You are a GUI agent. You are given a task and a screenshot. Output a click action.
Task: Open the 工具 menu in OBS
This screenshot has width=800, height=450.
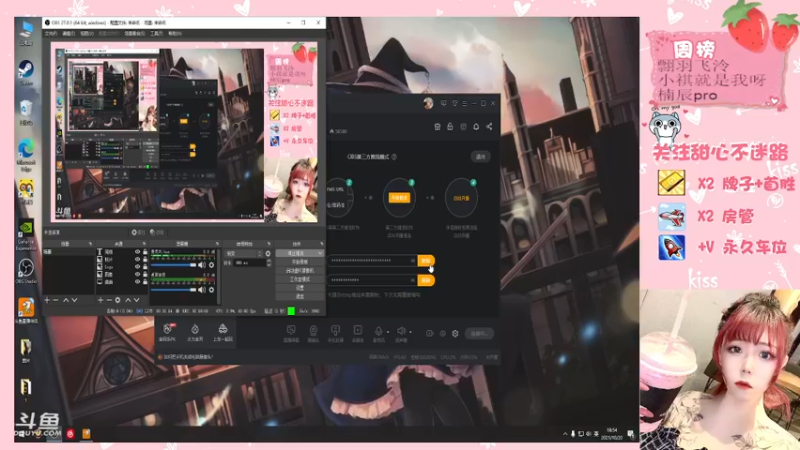point(156,34)
